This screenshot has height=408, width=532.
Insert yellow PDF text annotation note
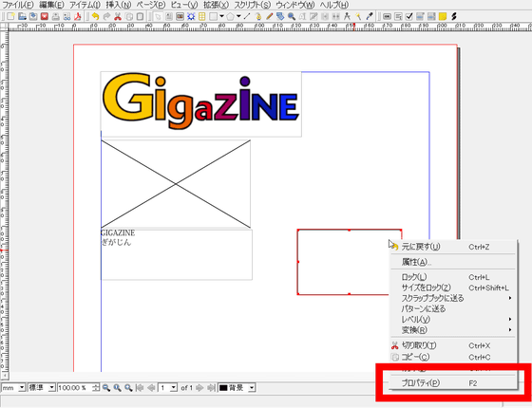[x=443, y=16]
